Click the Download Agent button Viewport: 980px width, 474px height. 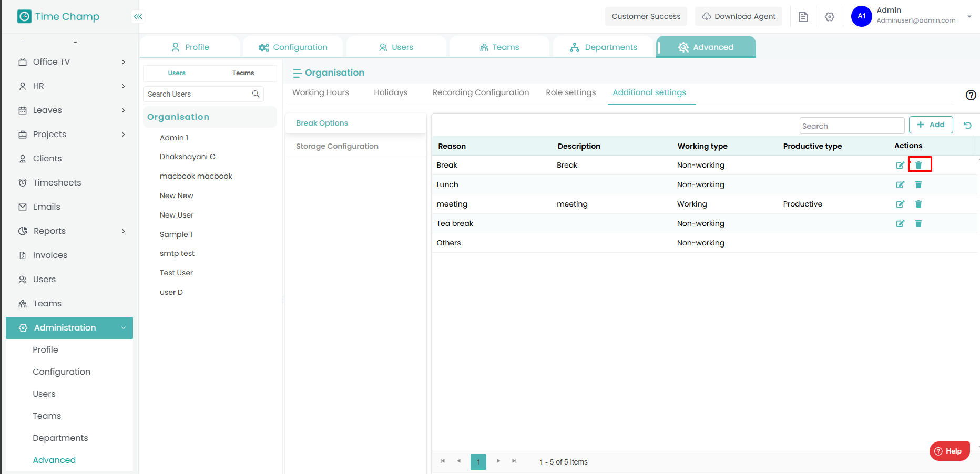738,16
